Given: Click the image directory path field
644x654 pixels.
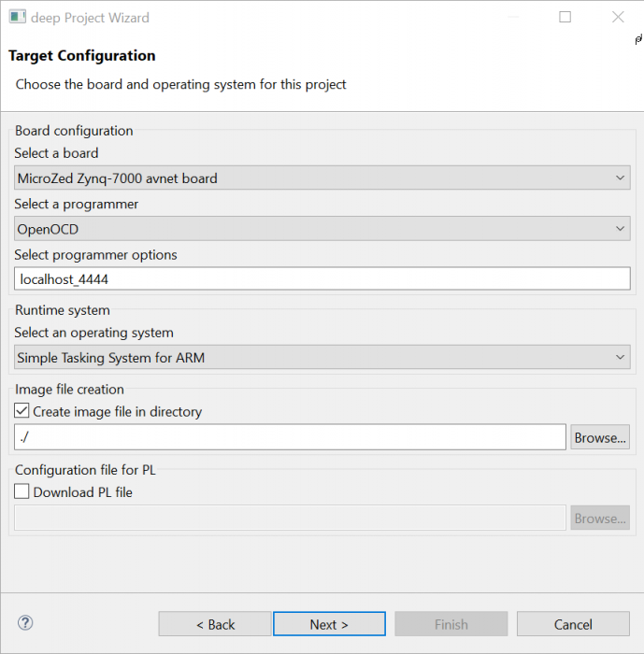Looking at the screenshot, I should click(290, 437).
